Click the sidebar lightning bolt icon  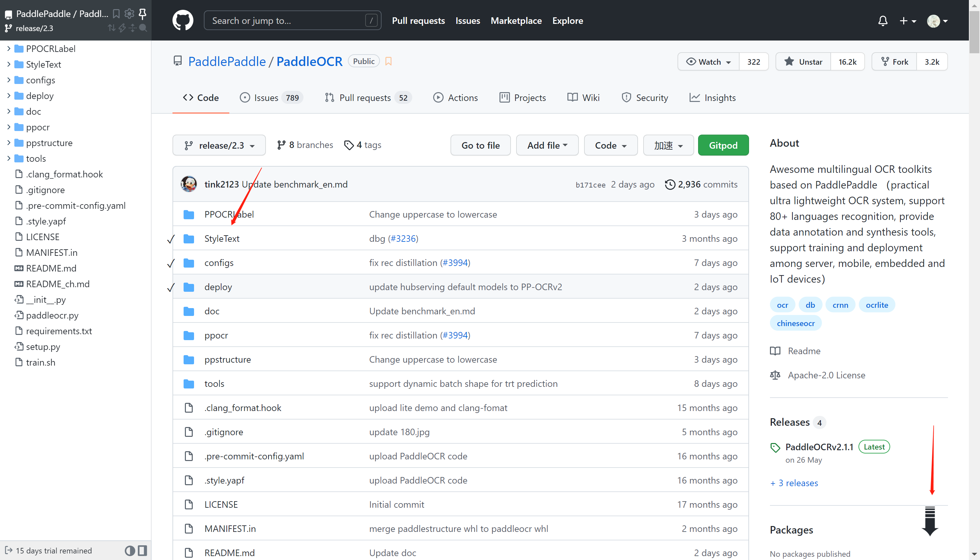click(122, 28)
